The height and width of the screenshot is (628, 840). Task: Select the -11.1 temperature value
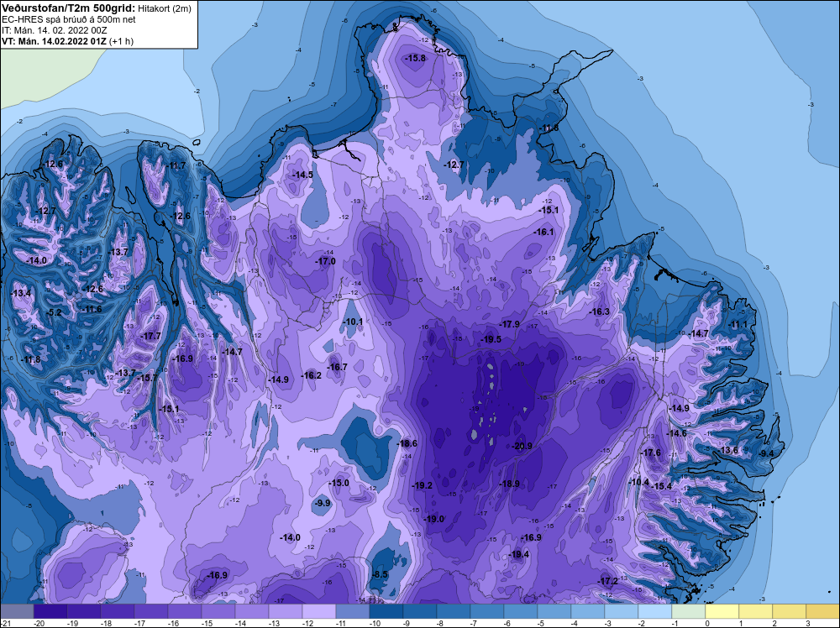click(x=738, y=324)
